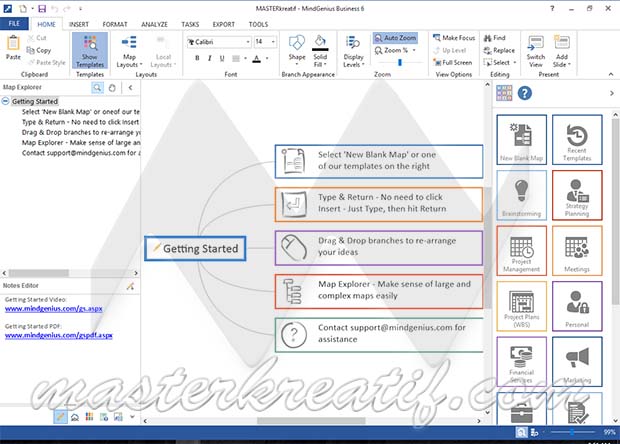
Task: Open the Zoom % dropdown
Action: tap(395, 50)
